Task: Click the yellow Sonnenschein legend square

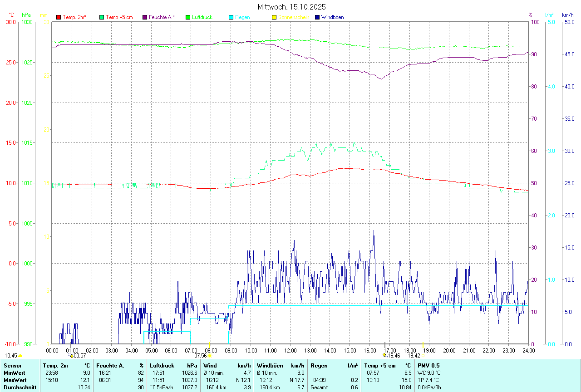Action: coord(274,17)
